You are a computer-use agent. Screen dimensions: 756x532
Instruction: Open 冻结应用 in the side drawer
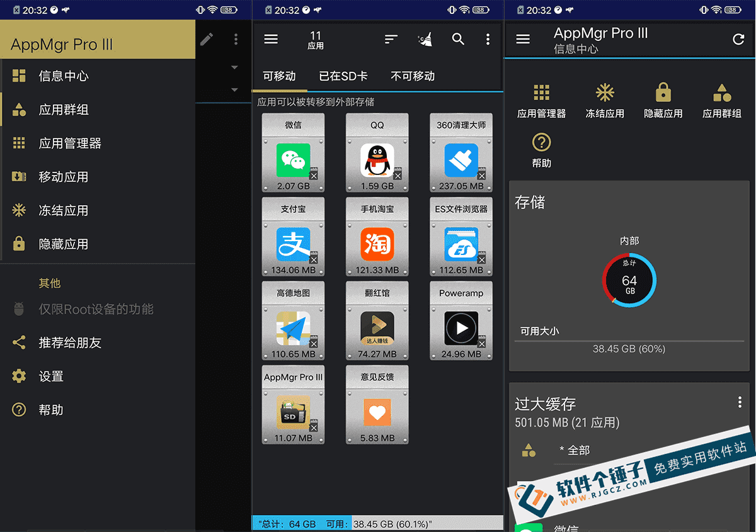(98, 210)
